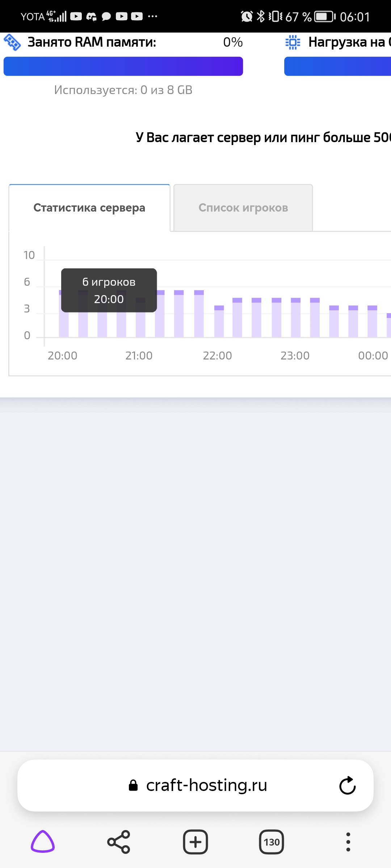The width and height of the screenshot is (391, 868).
Task: Tap the alarm icon in status bar
Action: pos(247,16)
